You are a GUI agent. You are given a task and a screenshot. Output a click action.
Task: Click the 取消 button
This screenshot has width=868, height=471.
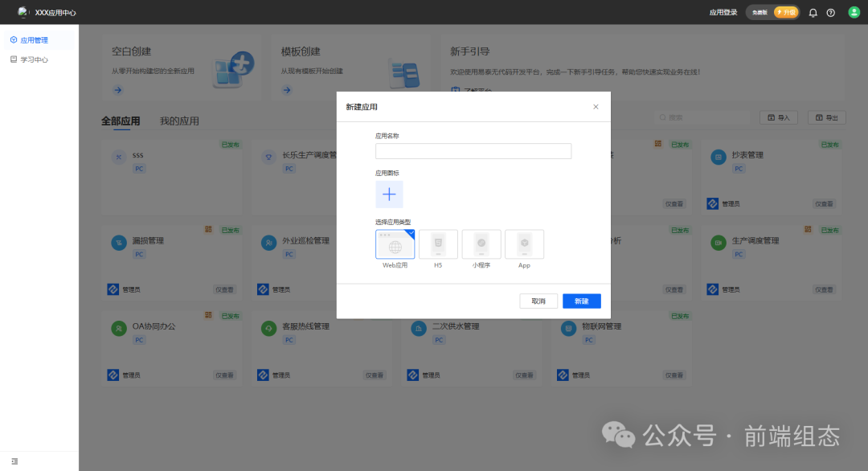[x=538, y=301]
